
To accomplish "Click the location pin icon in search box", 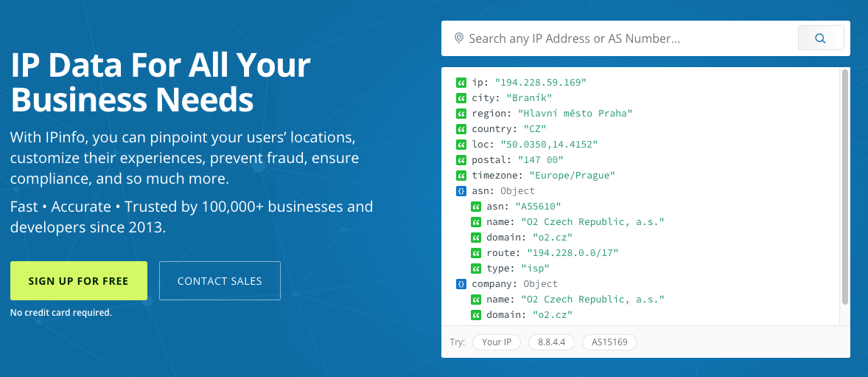I will click(458, 38).
